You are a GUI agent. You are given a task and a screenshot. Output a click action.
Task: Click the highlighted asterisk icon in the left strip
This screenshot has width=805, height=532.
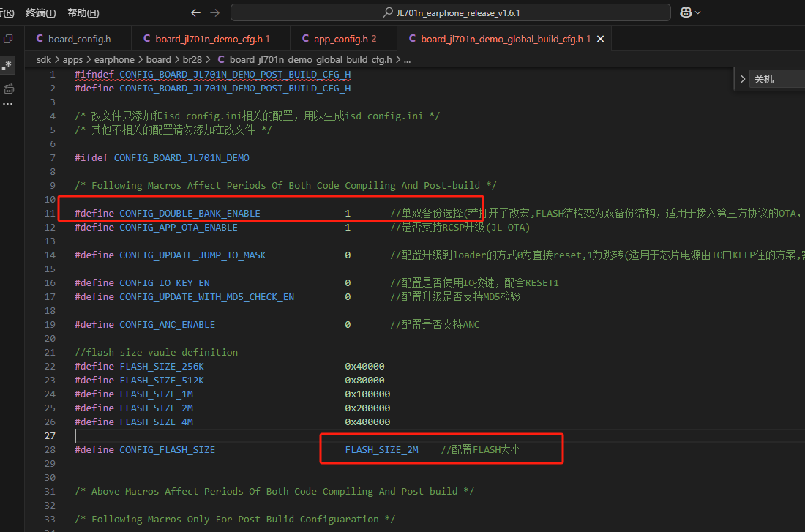[x=7, y=65]
